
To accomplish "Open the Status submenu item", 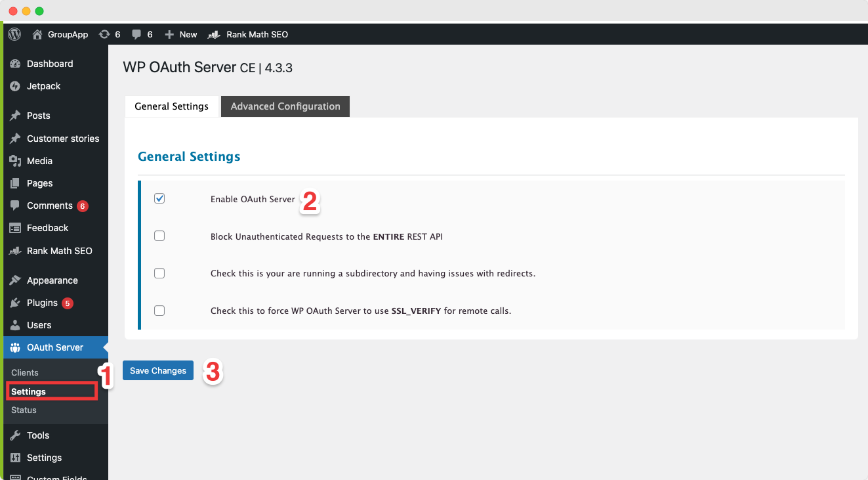I will 24,410.
